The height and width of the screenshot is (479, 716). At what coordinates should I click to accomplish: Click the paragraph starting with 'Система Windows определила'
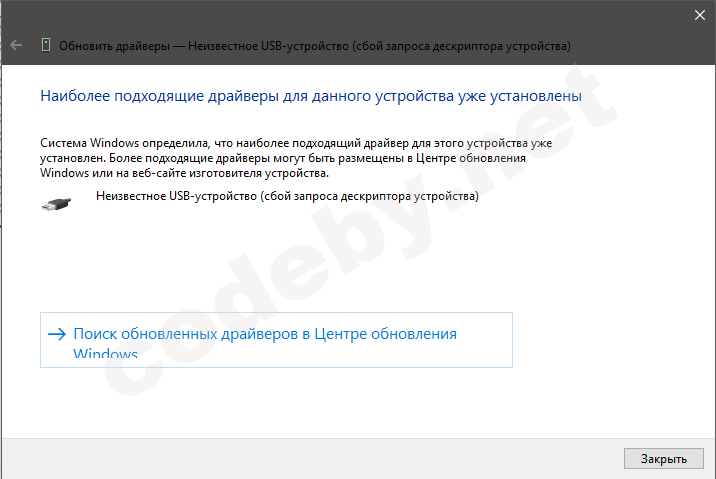(x=296, y=158)
